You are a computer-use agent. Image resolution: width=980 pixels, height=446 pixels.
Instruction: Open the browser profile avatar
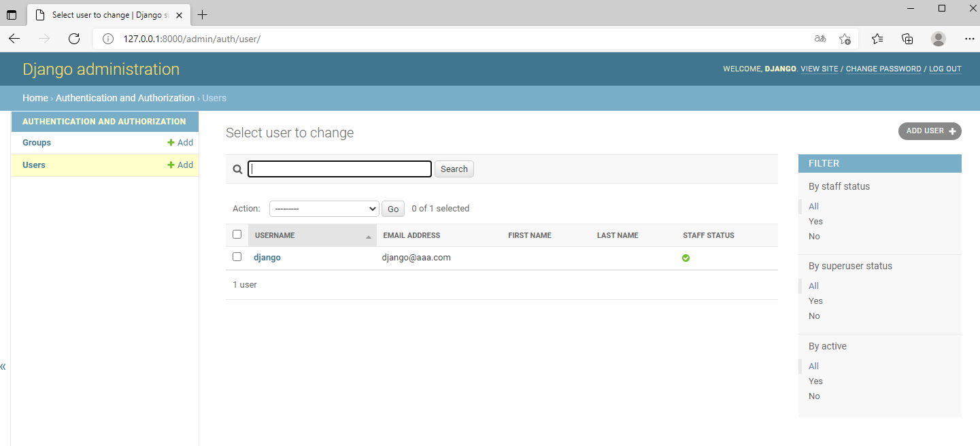939,39
